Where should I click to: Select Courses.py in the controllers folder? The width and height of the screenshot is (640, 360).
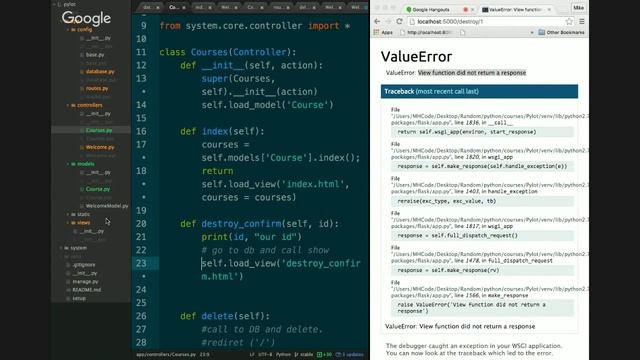pos(91,130)
